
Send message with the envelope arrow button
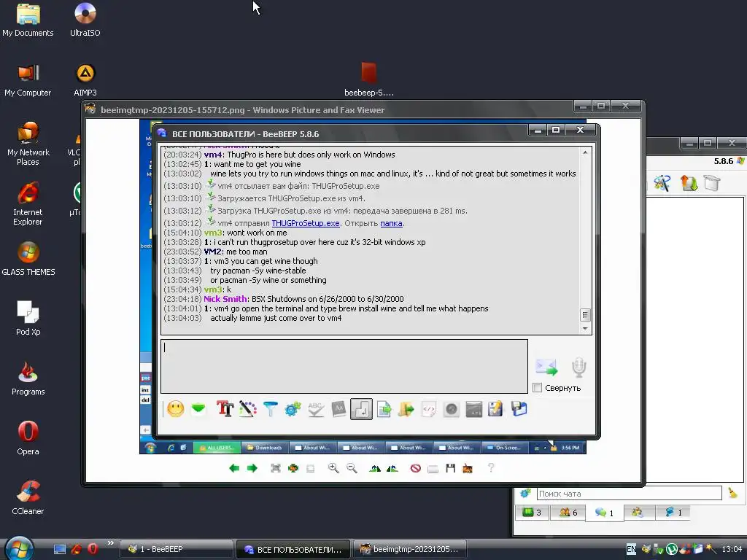click(x=546, y=367)
